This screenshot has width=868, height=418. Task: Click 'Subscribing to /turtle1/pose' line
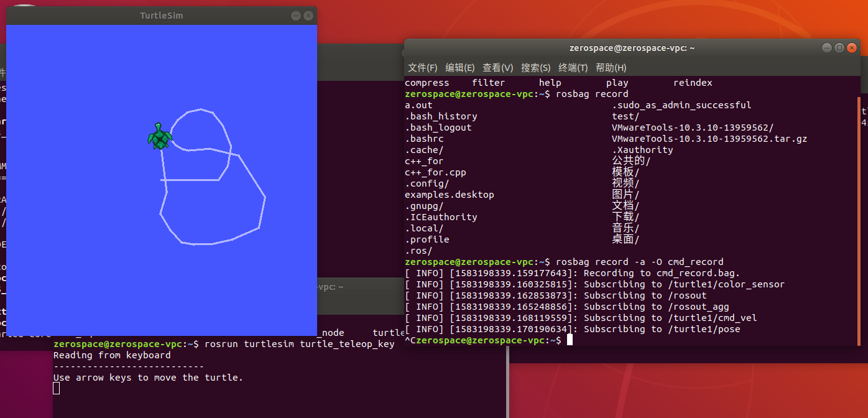click(x=662, y=329)
